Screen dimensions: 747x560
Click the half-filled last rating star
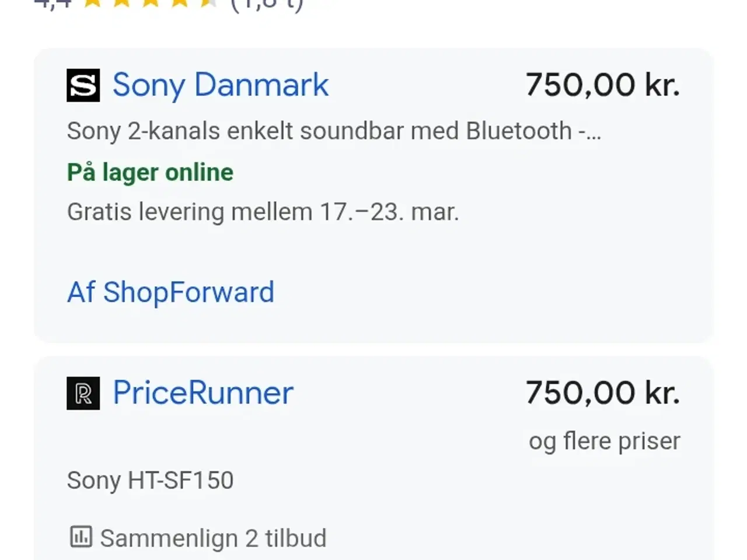click(208, 3)
